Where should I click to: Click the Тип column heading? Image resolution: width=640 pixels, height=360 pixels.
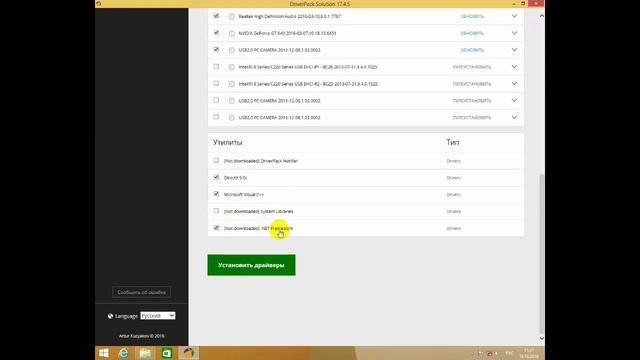tap(453, 142)
